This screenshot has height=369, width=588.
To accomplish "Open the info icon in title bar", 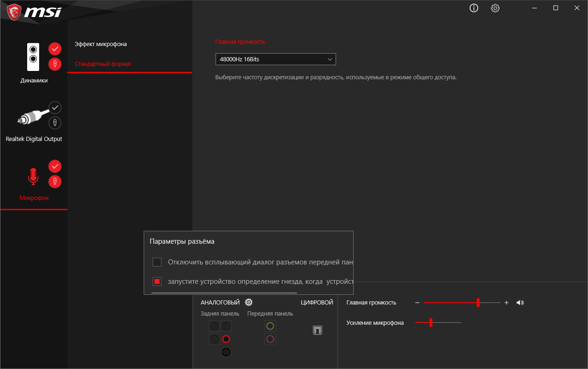I will tap(474, 8).
